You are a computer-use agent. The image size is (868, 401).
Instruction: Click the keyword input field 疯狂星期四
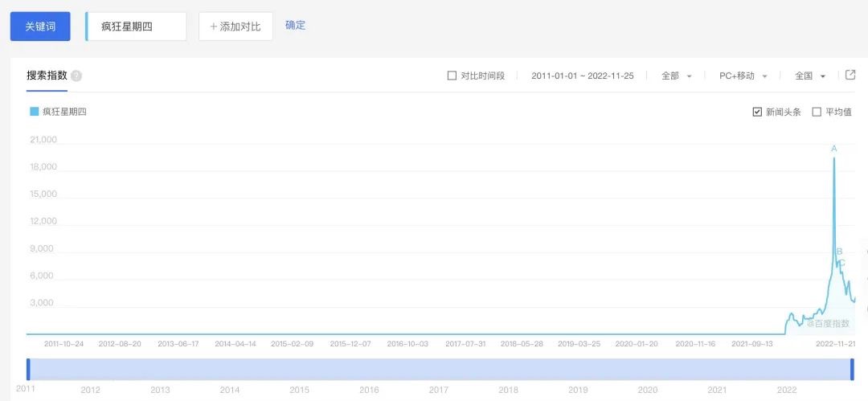[136, 26]
